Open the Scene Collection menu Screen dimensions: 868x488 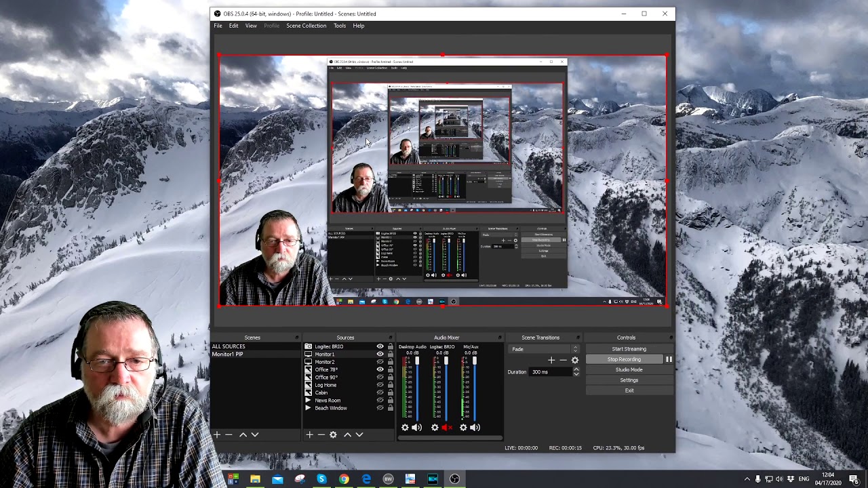(x=306, y=26)
